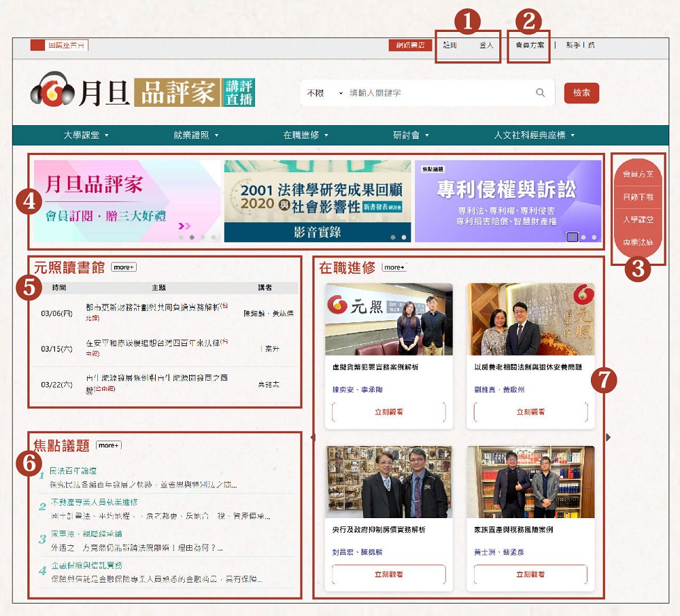
Task: Click the 以房養老相關法制 course photo
Action: [531, 320]
